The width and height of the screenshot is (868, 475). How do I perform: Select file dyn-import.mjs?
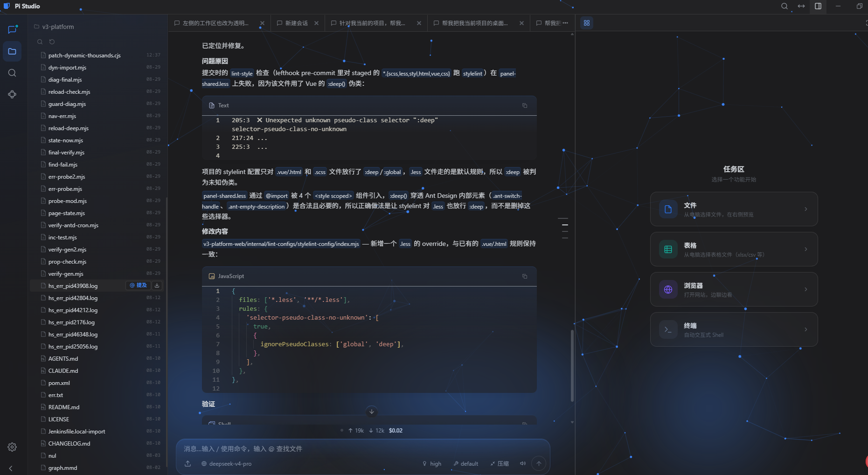click(96, 67)
